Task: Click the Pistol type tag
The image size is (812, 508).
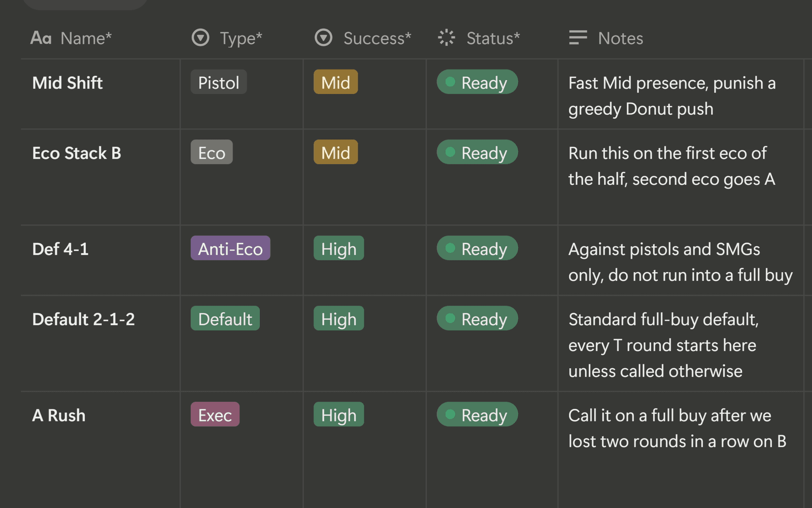Action: (x=219, y=82)
